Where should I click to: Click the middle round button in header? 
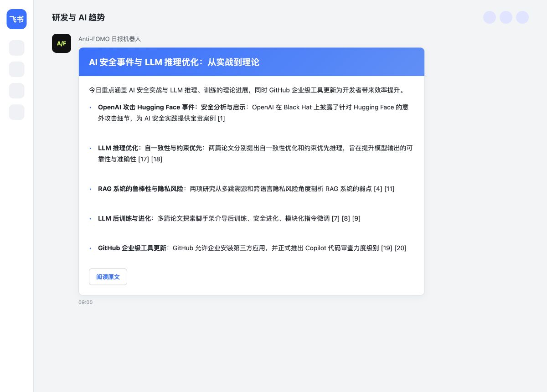point(506,17)
